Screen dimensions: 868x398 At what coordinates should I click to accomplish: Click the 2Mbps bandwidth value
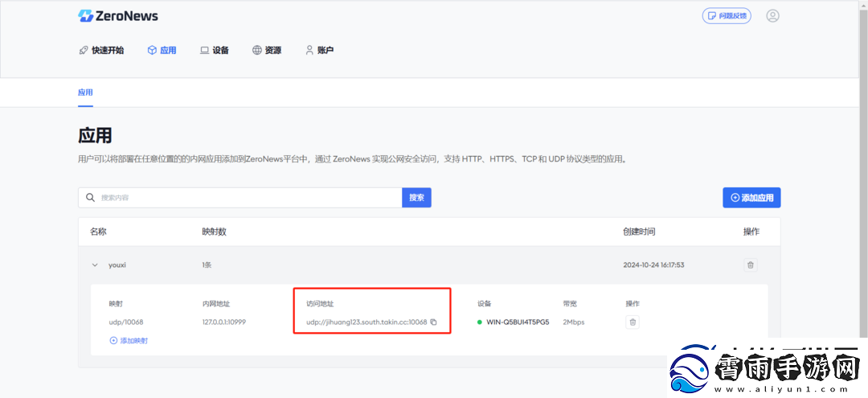[x=574, y=322]
